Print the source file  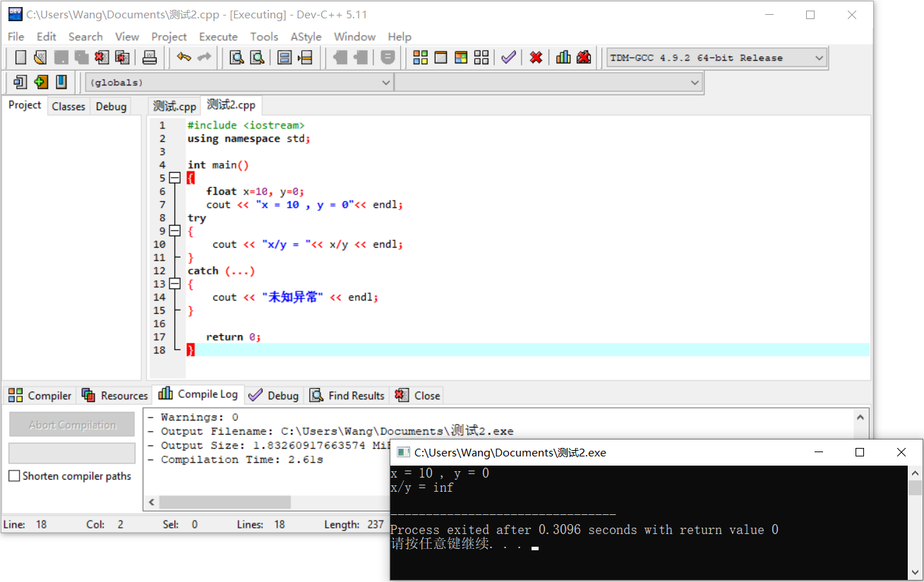[150, 57]
